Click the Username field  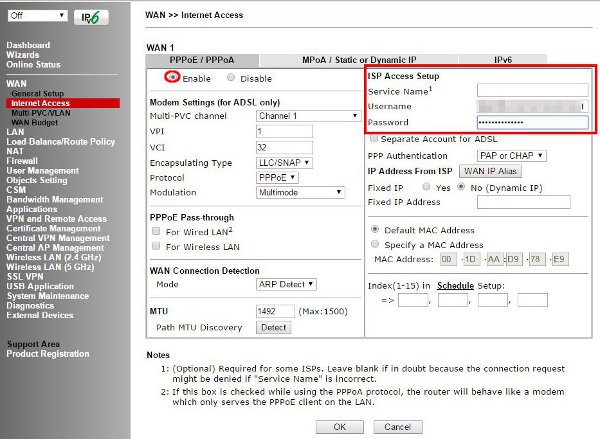(x=533, y=106)
